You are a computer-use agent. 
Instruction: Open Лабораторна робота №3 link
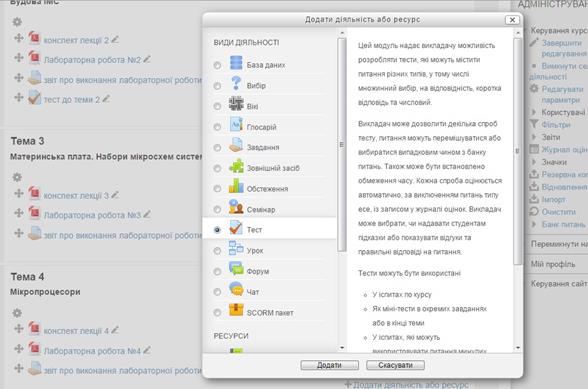point(92,215)
